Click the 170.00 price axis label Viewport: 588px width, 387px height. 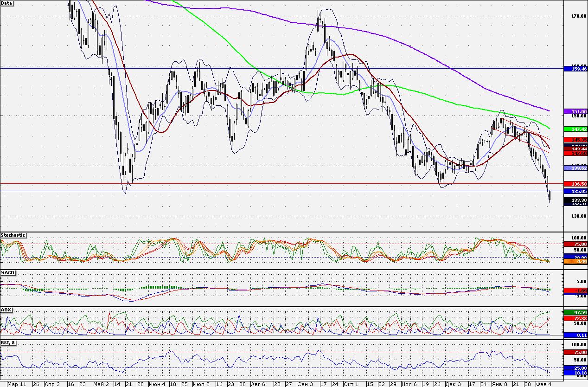pos(580,16)
